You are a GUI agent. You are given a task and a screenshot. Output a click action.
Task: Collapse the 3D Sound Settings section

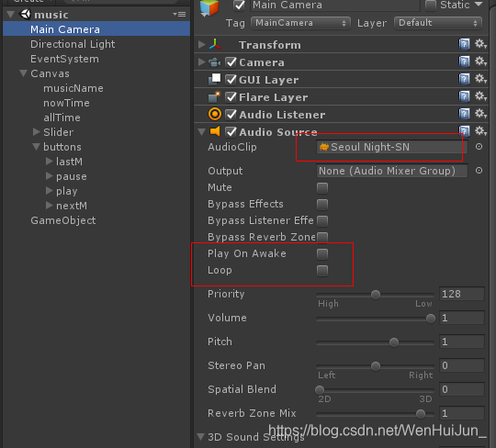pyautogui.click(x=200, y=437)
